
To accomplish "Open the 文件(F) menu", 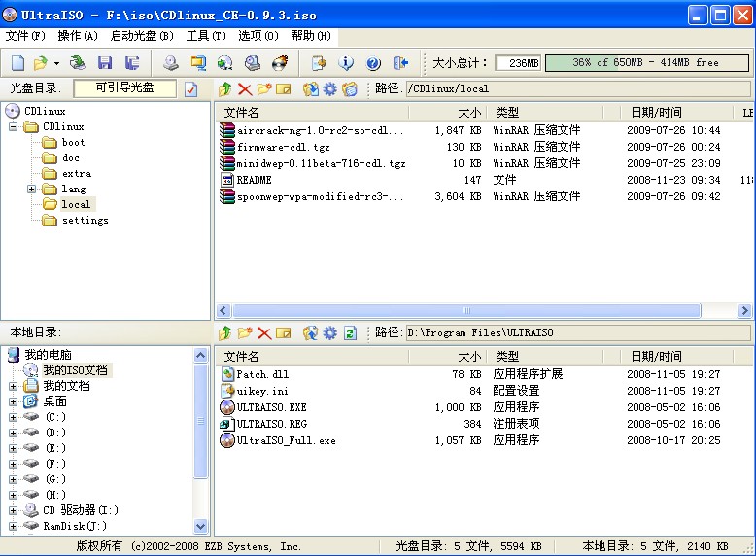I will coord(25,36).
